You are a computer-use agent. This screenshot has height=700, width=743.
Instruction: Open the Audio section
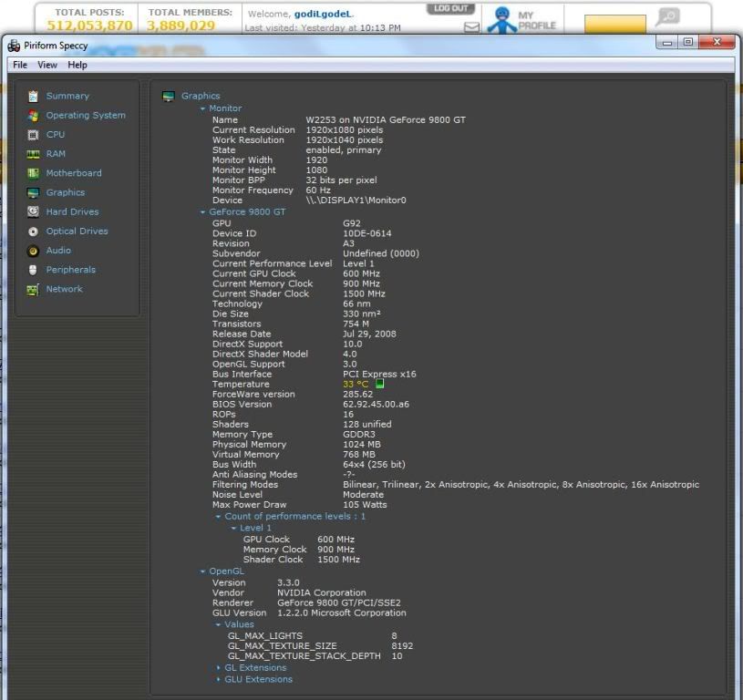pos(58,251)
